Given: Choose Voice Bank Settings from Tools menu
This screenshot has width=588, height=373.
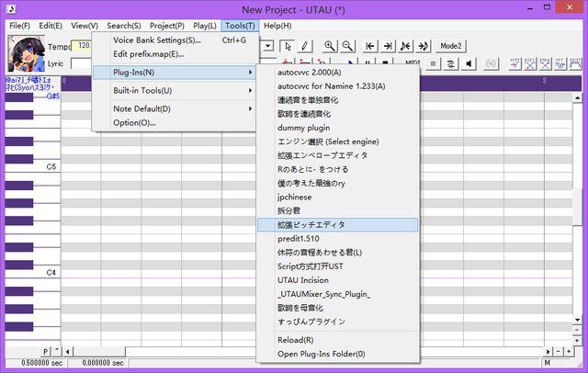Looking at the screenshot, I should tap(156, 40).
